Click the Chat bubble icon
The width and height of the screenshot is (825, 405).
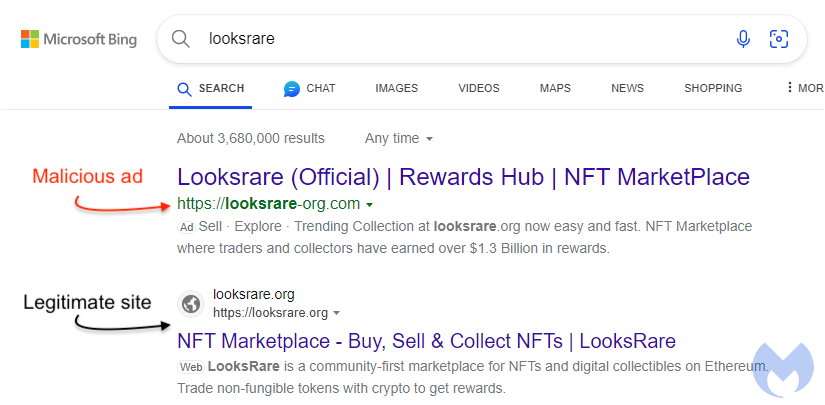coord(291,89)
